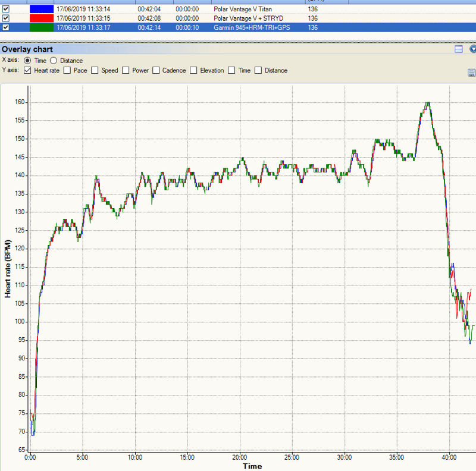
Task: Click the heart rate peak near 160 BPM
Action: (427, 104)
